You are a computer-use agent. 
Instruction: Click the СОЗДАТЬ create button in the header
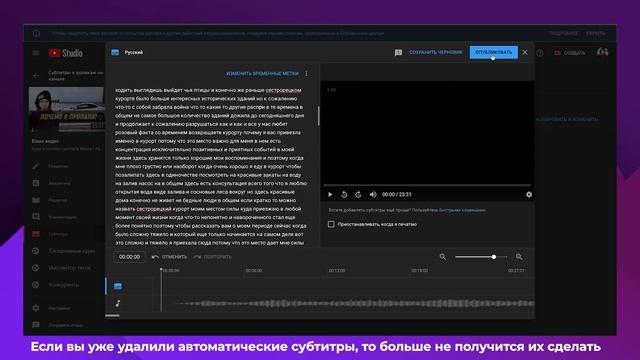coord(569,53)
